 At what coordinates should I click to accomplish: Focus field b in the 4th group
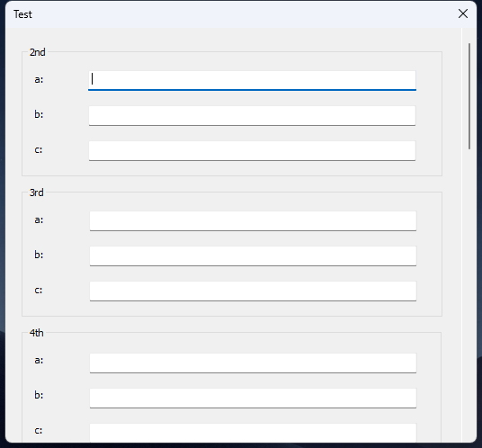[x=253, y=399]
